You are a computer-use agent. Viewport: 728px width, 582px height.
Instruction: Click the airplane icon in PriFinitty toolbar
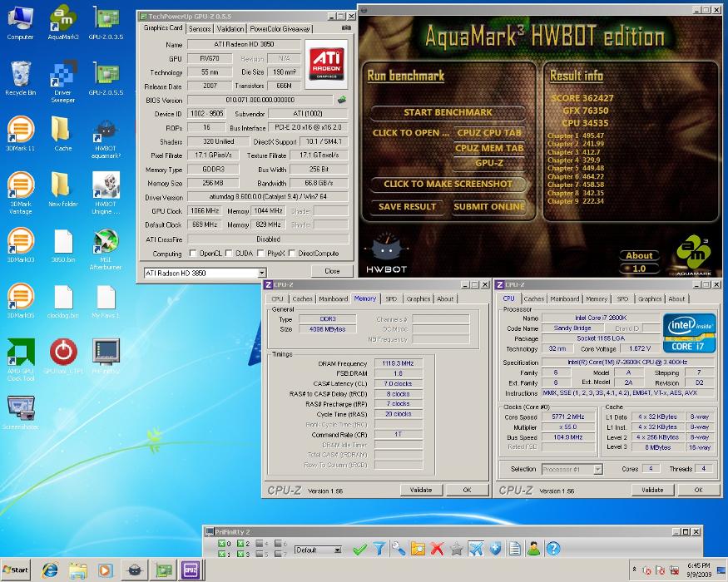(x=476, y=550)
